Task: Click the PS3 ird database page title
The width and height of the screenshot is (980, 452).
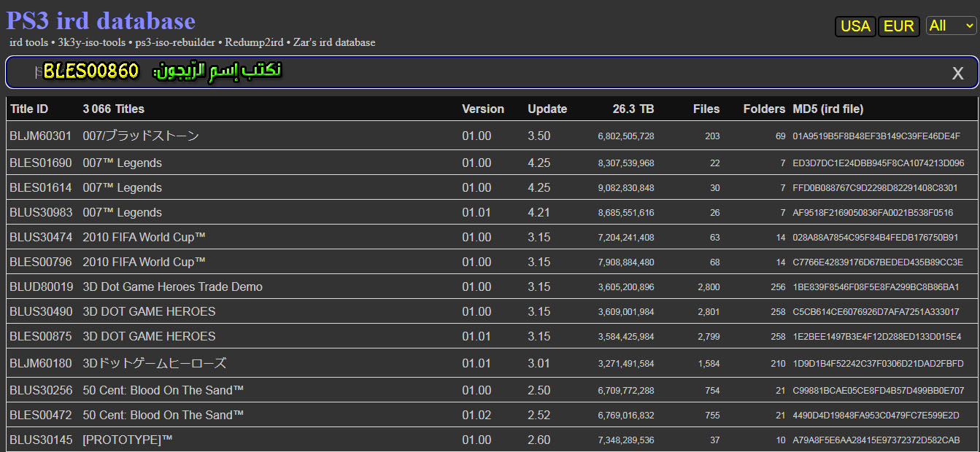Action: coord(101,20)
